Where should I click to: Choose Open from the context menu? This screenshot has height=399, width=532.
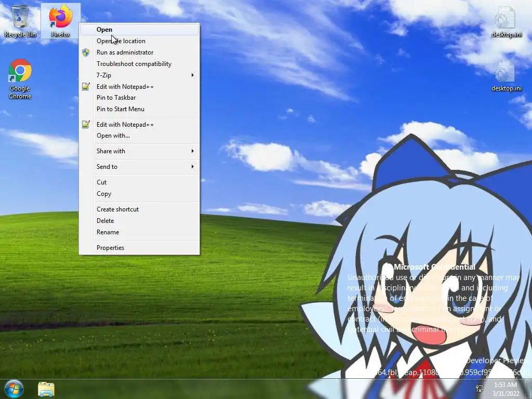point(139,30)
